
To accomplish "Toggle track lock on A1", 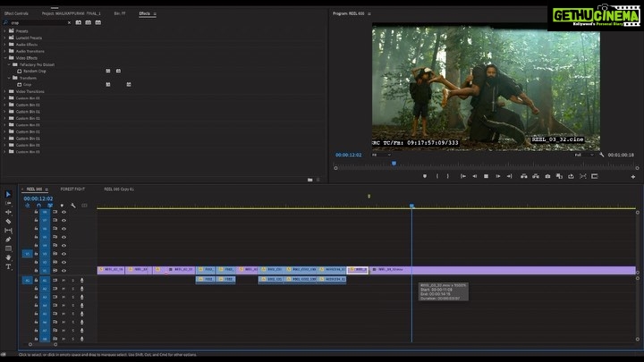I will [x=36, y=281].
